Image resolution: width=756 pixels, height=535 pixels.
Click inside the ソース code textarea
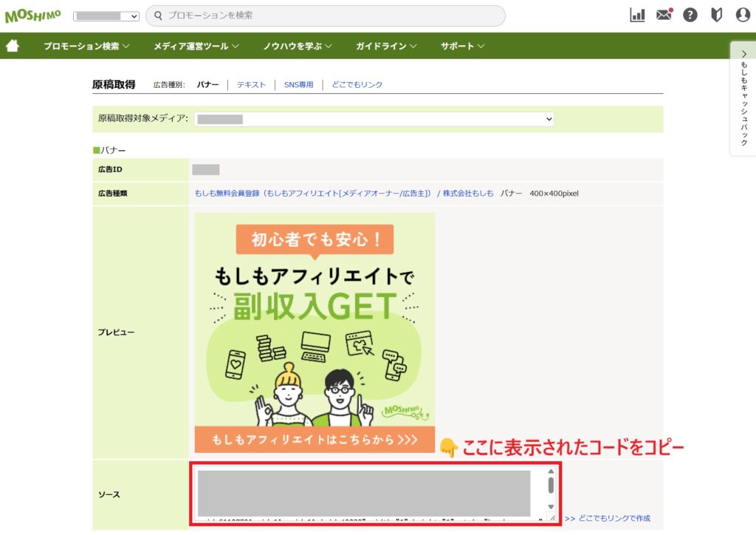(371, 494)
